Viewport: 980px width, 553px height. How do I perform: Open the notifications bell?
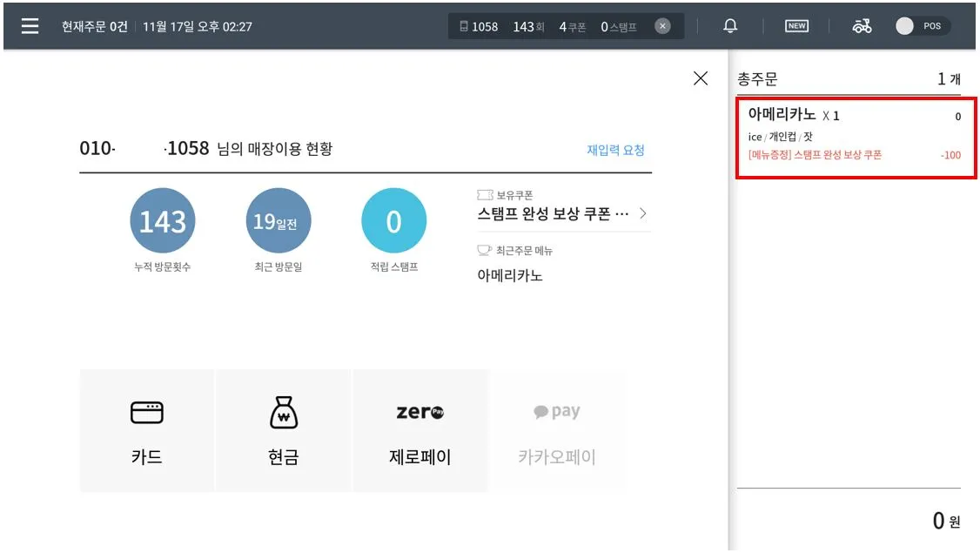tap(730, 25)
